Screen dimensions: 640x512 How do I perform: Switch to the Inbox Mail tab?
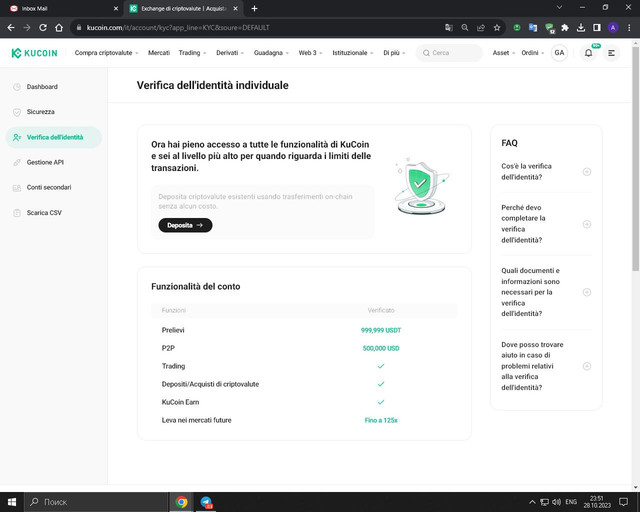(61, 9)
